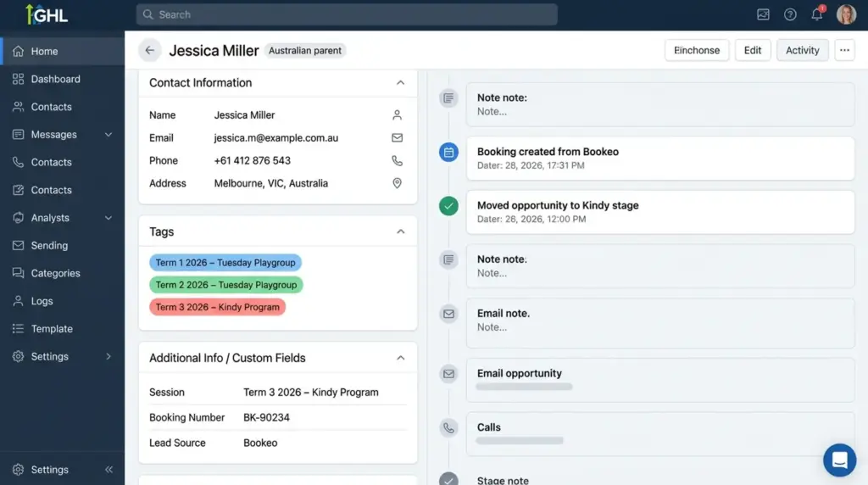Open the Email opportunity card
868x485 pixels.
point(659,380)
